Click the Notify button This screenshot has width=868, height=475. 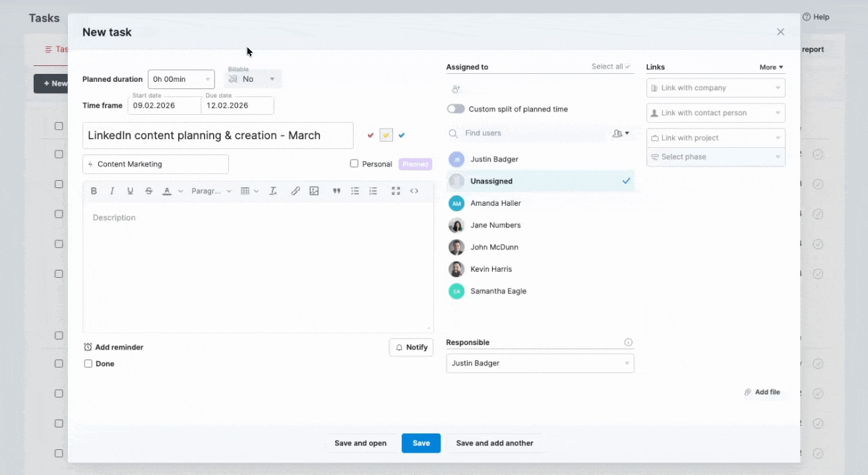411,348
